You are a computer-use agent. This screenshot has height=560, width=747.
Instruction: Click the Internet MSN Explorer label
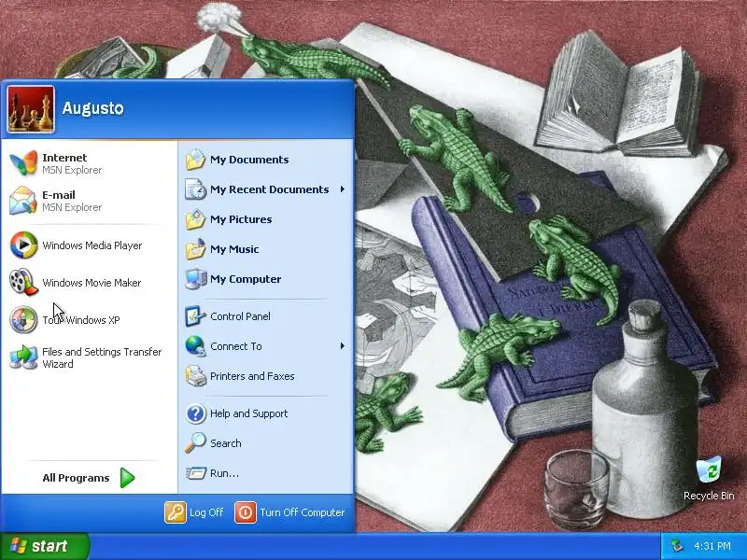point(72,163)
